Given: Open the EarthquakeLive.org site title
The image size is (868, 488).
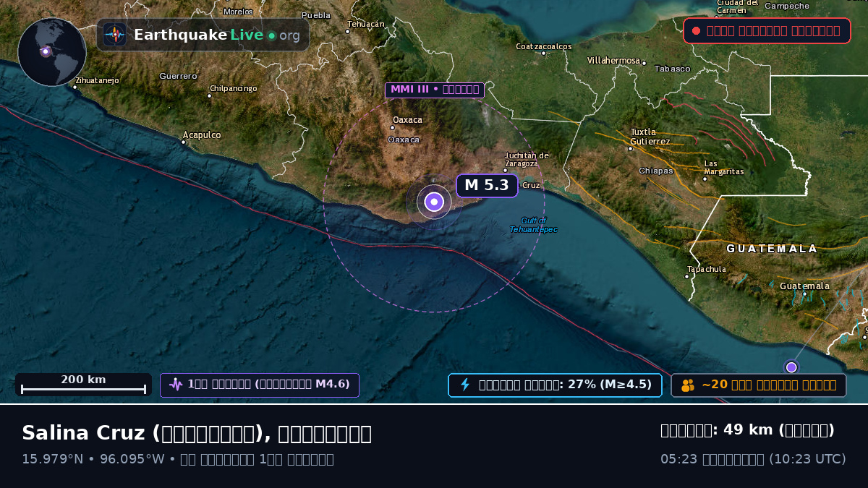Looking at the screenshot, I should pyautogui.click(x=216, y=35).
